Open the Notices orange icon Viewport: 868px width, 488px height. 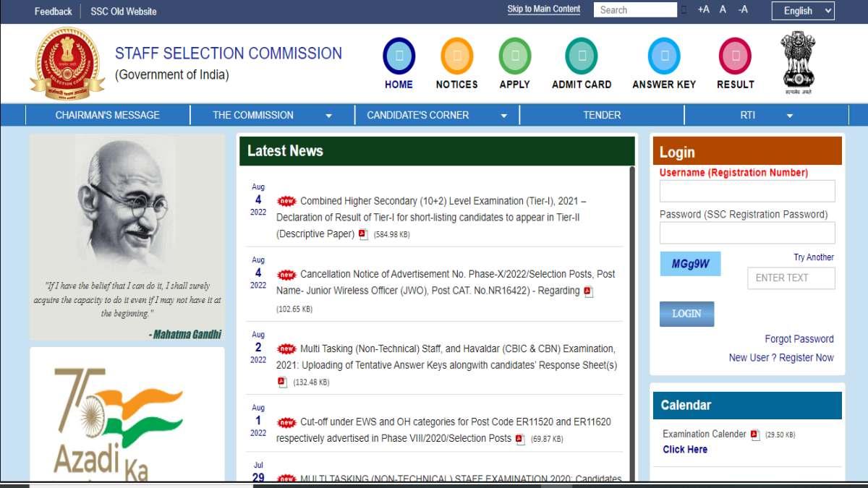(x=456, y=56)
